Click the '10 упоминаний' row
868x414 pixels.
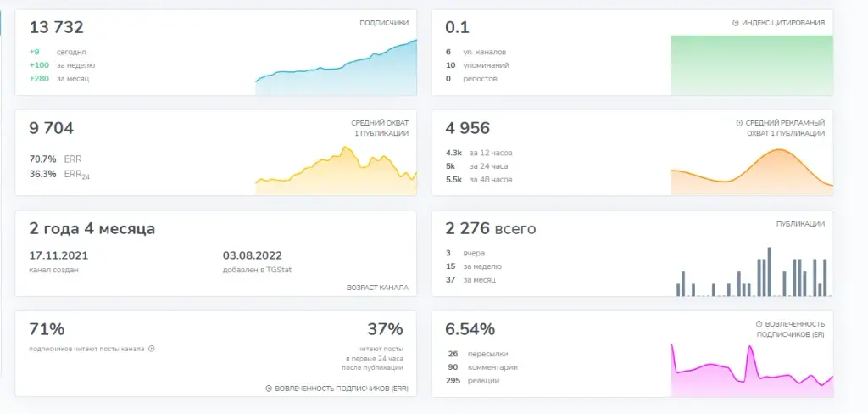click(x=477, y=65)
